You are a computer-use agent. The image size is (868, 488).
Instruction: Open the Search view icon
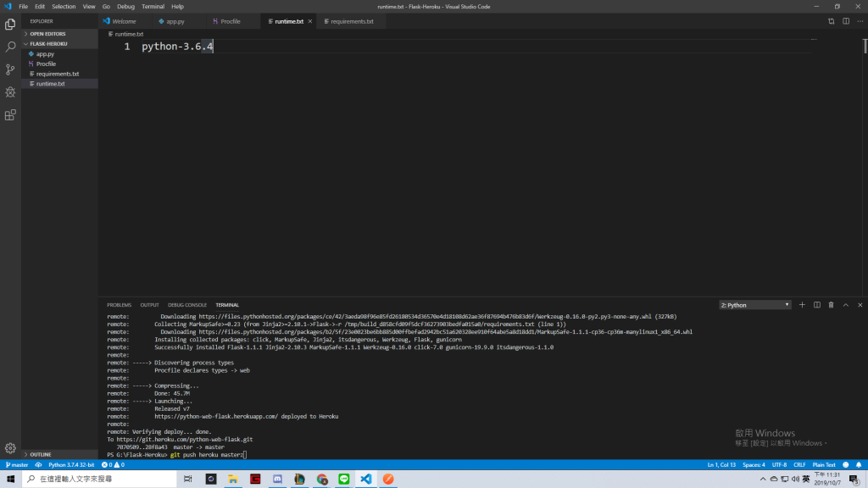click(10, 47)
